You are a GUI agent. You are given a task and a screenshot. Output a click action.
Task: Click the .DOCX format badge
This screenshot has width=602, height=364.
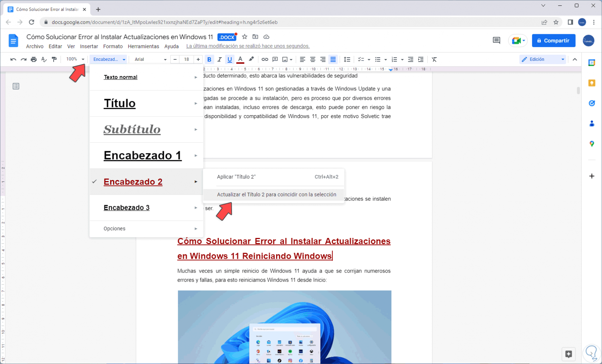point(227,37)
